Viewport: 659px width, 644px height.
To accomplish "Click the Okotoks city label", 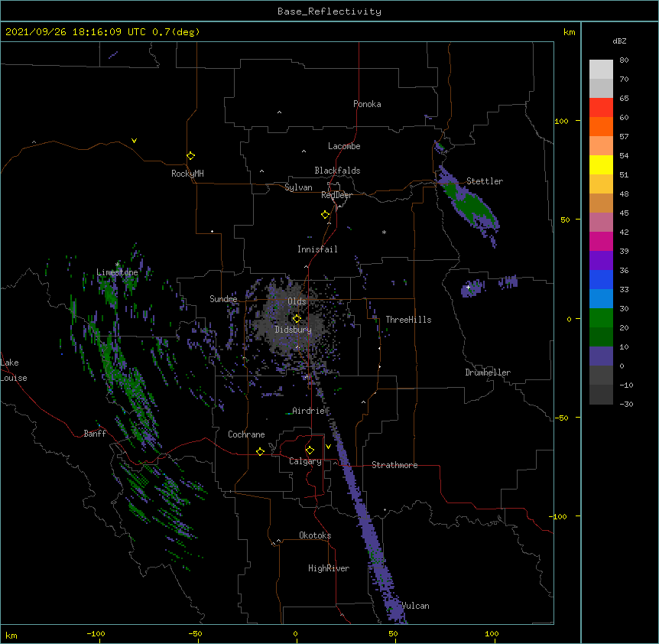I will tap(315, 535).
